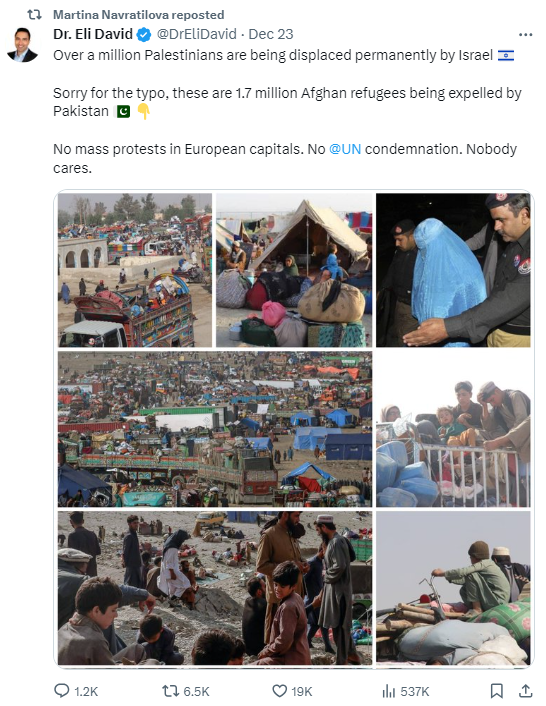This screenshot has height=706, width=546.
Task: Open Martina Navratilova reposted link
Action: [139, 15]
